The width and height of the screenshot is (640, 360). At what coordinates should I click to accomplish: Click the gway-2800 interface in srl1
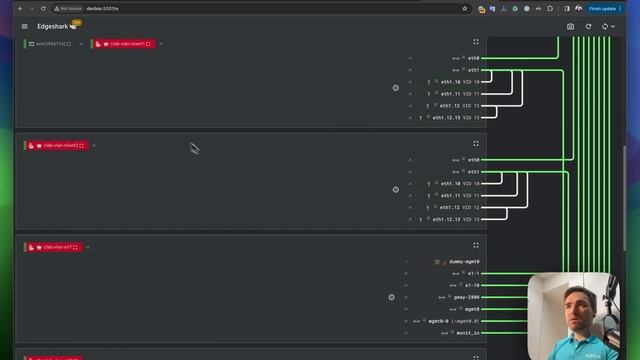click(x=467, y=297)
